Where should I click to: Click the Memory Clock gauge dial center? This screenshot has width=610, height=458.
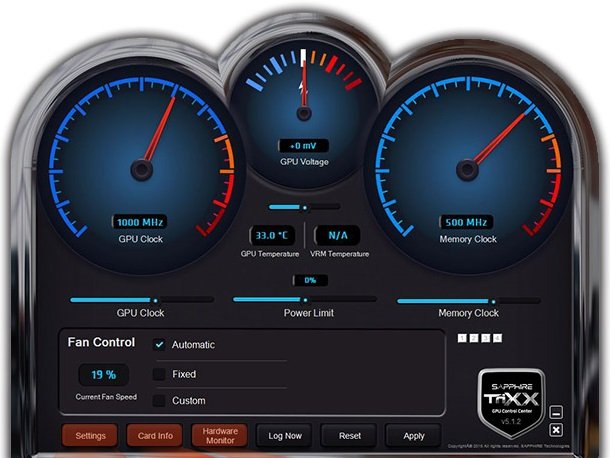[467, 170]
